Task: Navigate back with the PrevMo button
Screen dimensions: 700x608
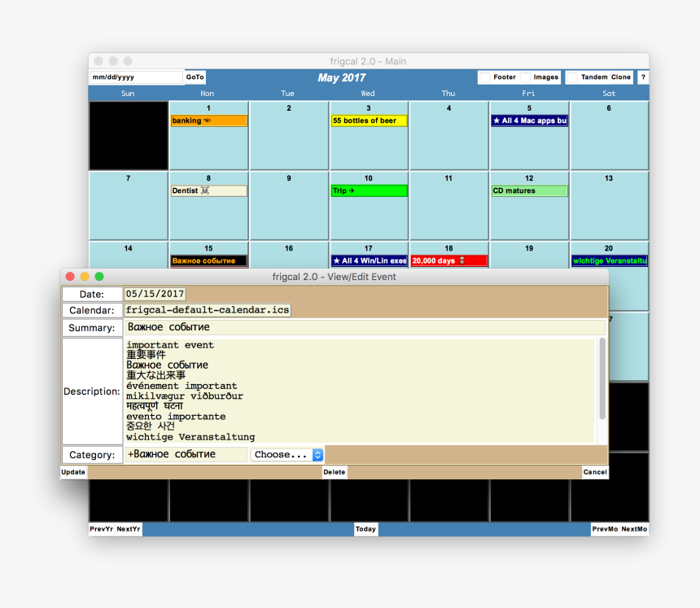Action: pyautogui.click(x=605, y=529)
